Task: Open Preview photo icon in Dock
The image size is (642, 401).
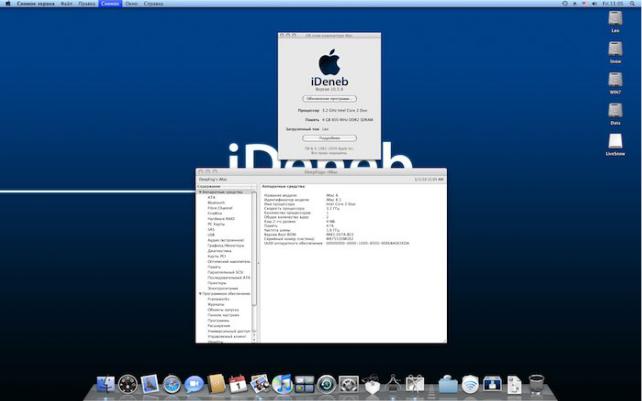Action: pos(260,384)
